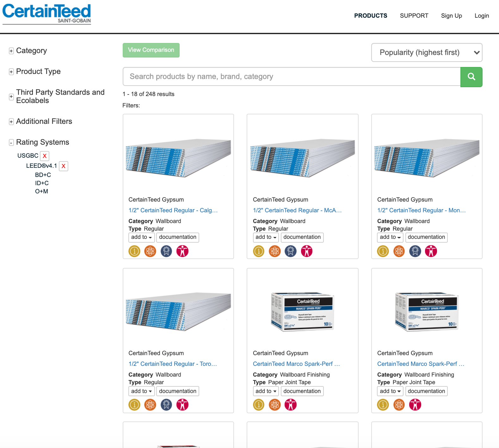This screenshot has height=448, width=499.
Task: Click the CertainTeed Saint-Gobain logo
Action: (x=47, y=14)
